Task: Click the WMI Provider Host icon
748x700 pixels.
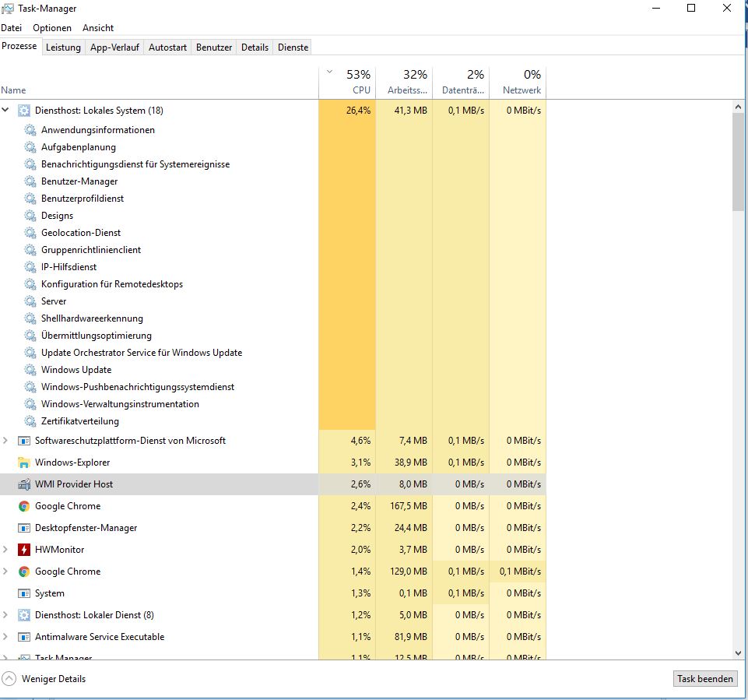Action: 24,484
